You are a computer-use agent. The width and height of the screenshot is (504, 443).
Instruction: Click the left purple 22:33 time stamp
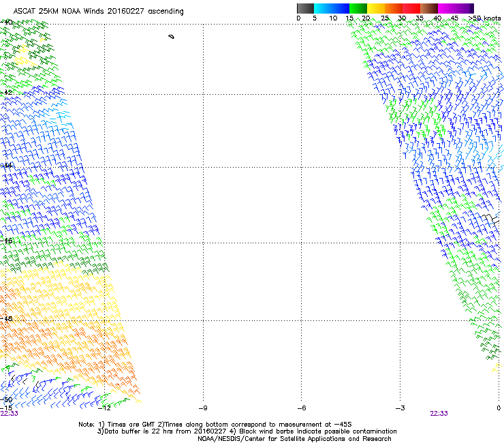(10, 414)
